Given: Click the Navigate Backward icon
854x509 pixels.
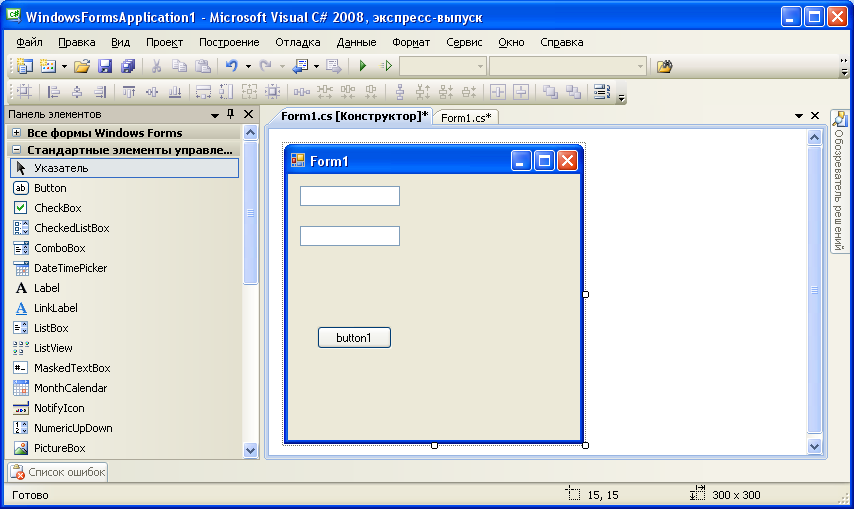Looking at the screenshot, I should 300,66.
